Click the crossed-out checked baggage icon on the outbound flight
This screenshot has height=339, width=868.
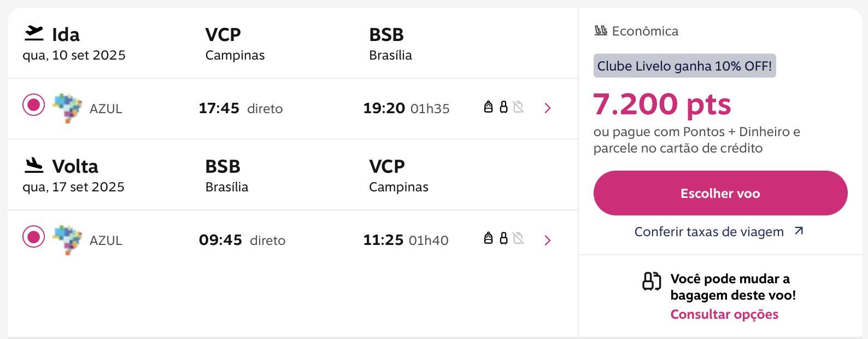click(518, 107)
